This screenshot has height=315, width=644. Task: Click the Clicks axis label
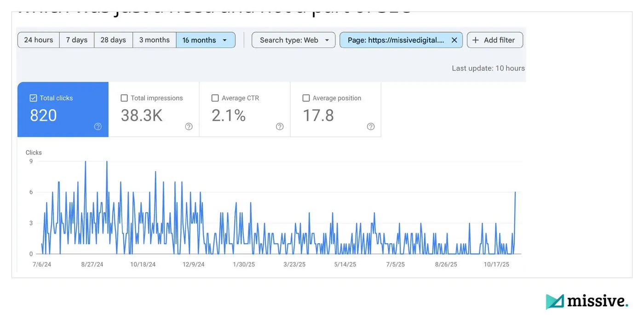pyautogui.click(x=34, y=152)
